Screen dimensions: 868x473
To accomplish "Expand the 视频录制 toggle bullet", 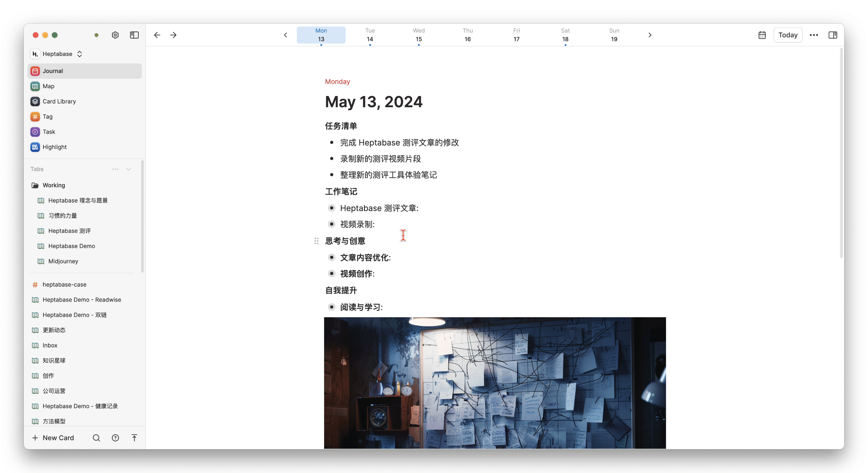I will click(x=332, y=224).
